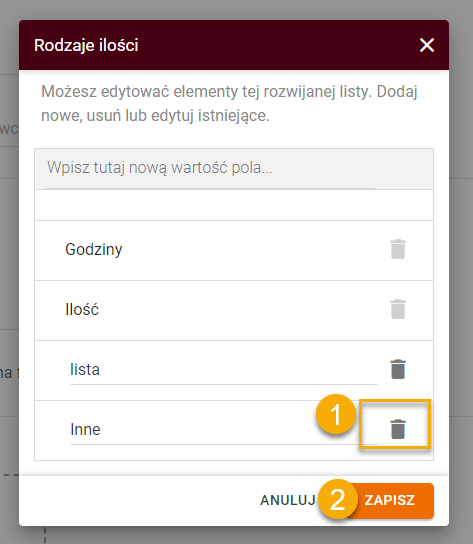This screenshot has height=544, width=473.
Task: Click the orange step 2 badge
Action: tap(337, 499)
